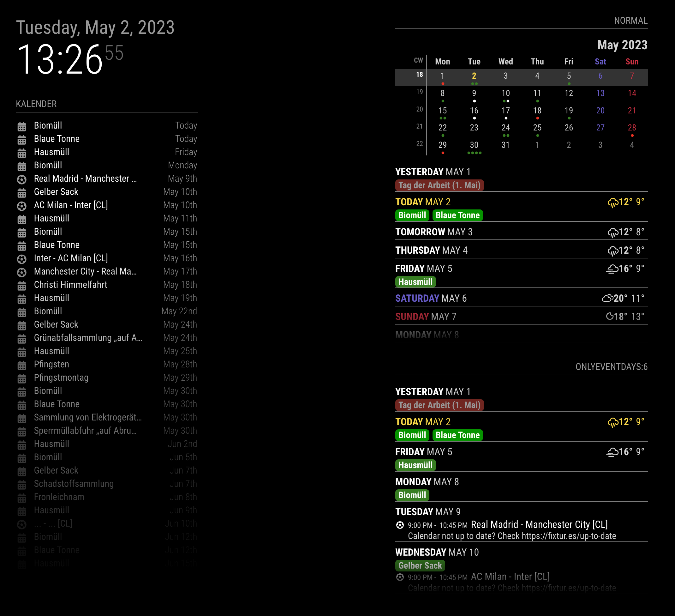Image resolution: width=675 pixels, height=616 pixels.
Task: Click Grünabfallsammlung entry in Kalender list
Action: point(88,338)
